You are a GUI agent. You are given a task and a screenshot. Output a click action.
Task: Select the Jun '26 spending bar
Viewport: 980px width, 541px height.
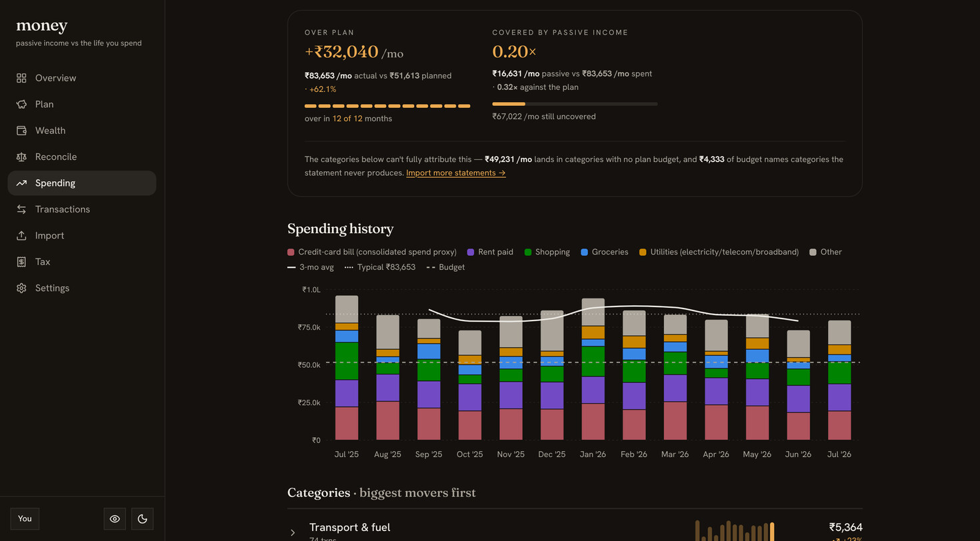coord(799,385)
